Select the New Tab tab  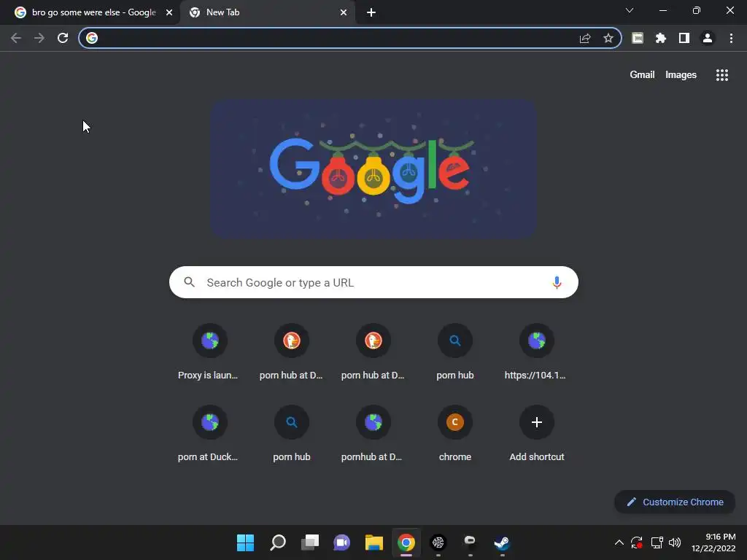(267, 12)
